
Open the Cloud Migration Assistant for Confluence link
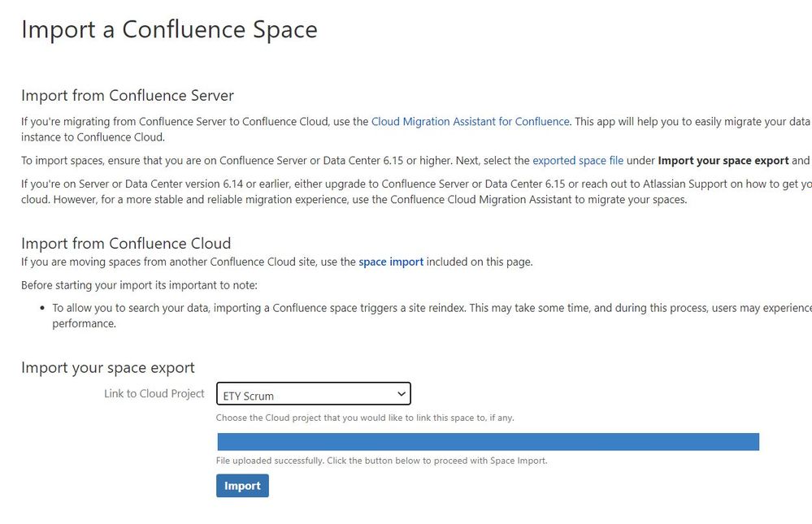(x=470, y=122)
